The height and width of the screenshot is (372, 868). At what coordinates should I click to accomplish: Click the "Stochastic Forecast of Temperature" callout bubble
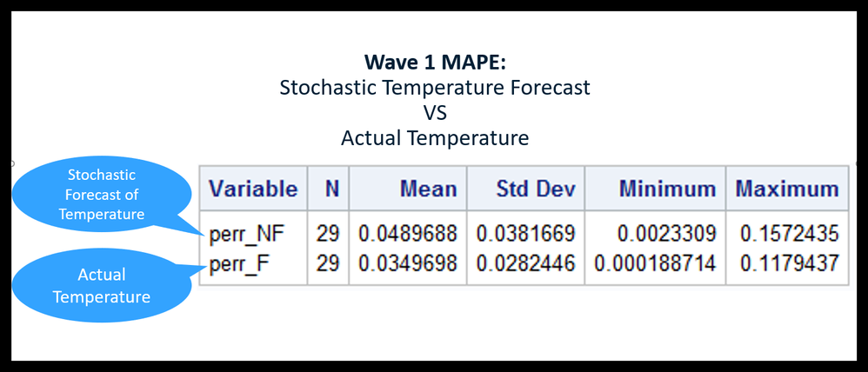point(103,195)
